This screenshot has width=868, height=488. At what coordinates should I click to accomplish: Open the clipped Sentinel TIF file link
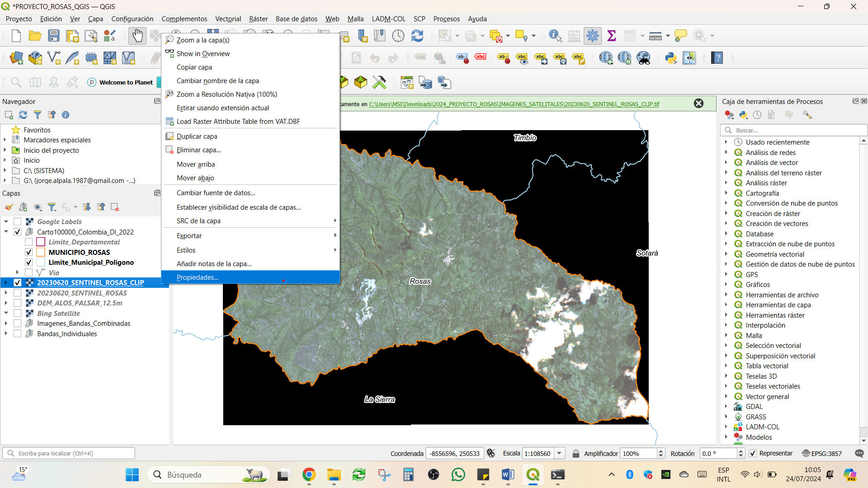tap(514, 104)
